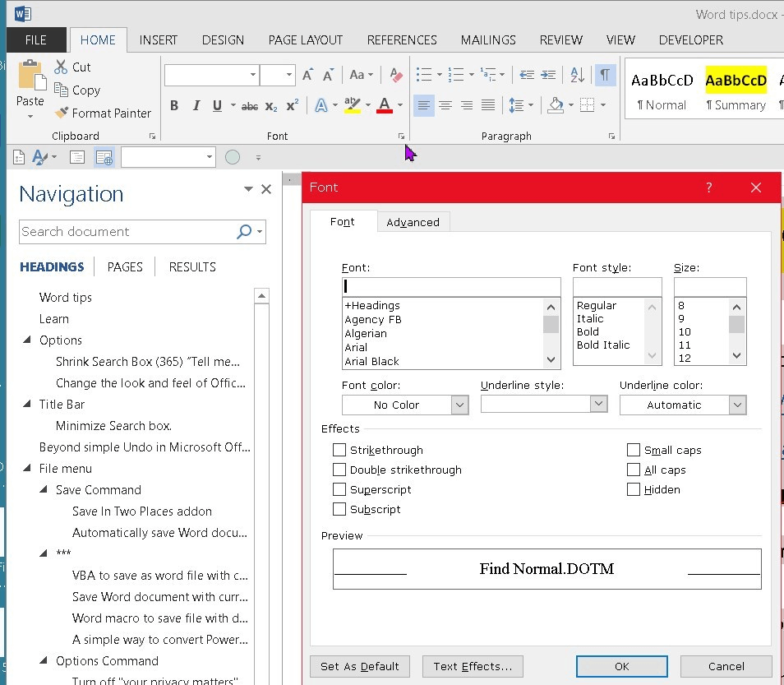
Task: Open multilevel list icon
Action: [488, 75]
